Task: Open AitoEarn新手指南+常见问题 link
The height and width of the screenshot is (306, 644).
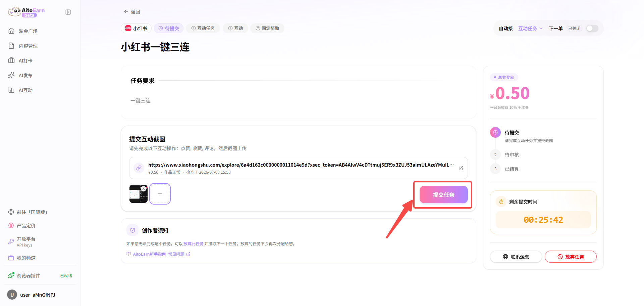Action: tap(159, 254)
